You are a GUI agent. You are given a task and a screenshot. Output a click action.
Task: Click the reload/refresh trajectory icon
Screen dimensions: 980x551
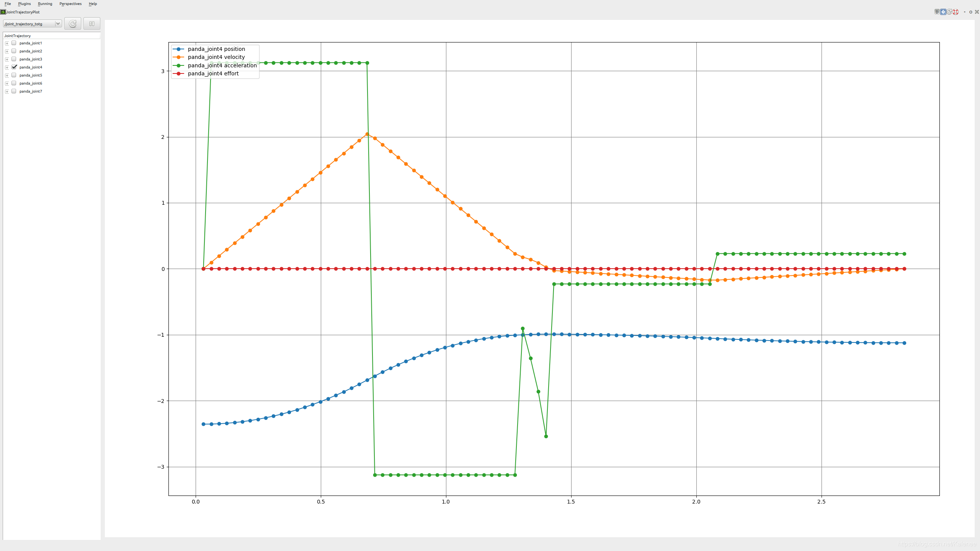pyautogui.click(x=73, y=24)
